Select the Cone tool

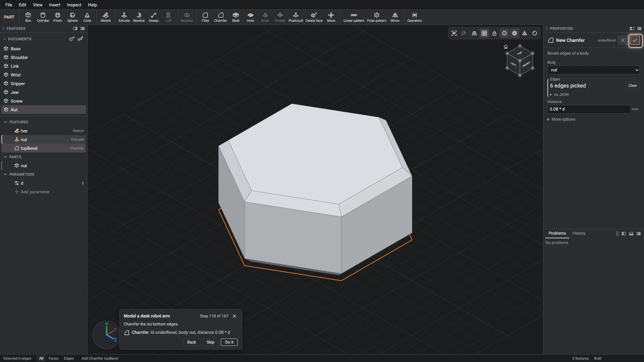pos(87,17)
